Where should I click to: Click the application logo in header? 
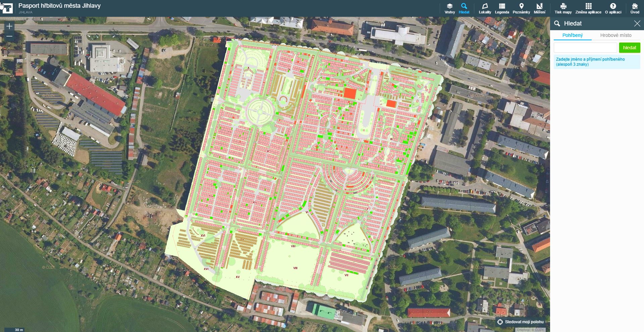pos(7,8)
